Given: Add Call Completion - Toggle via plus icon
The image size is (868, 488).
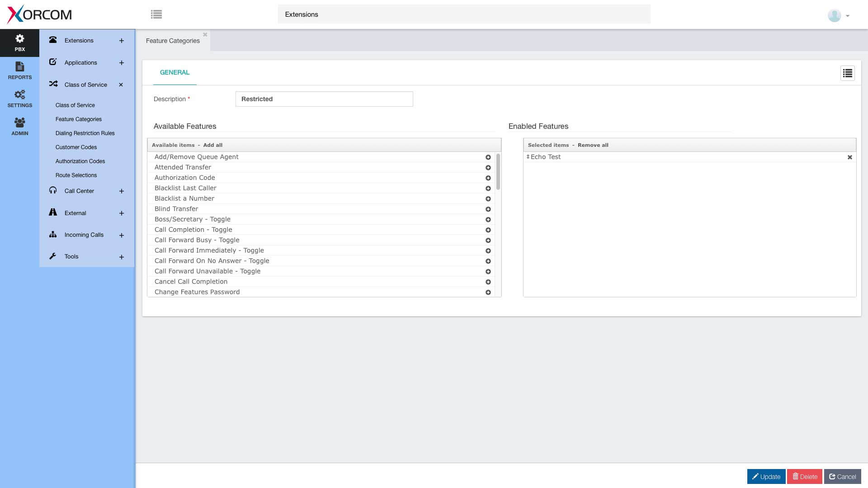Looking at the screenshot, I should tap(488, 230).
